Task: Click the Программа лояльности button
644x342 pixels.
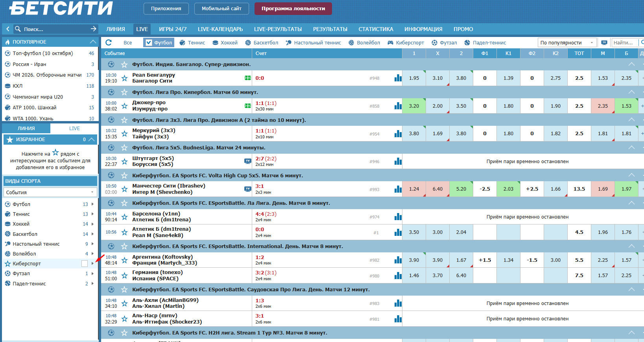Action: click(293, 9)
